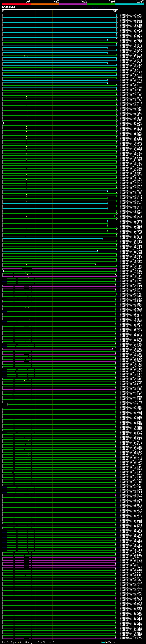This screenshot has width=146, height=644.
Task: Open hit UniRef100_Q84K04
Action: tap(131, 22)
